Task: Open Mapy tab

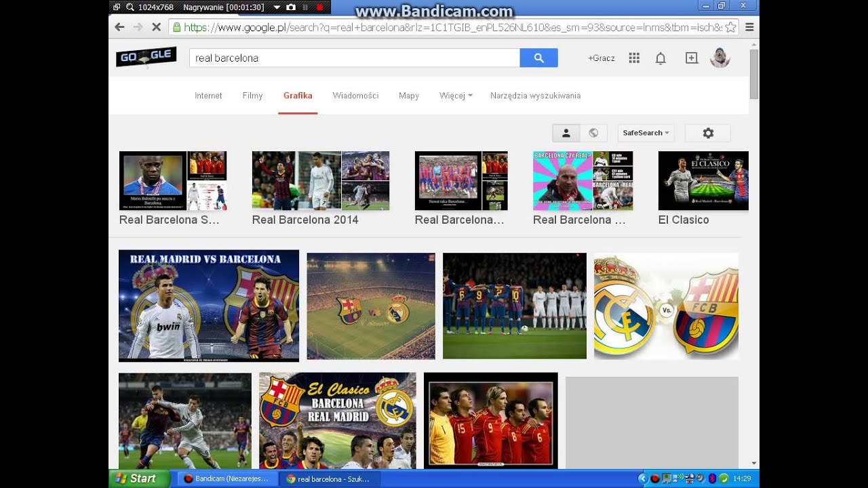Action: (x=409, y=96)
